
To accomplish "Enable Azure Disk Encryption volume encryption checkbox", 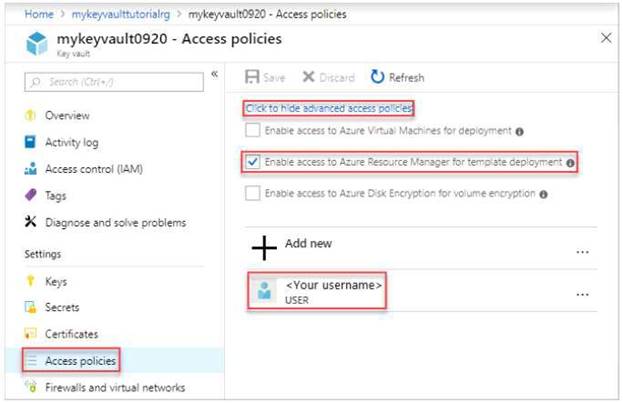I will click(x=253, y=193).
